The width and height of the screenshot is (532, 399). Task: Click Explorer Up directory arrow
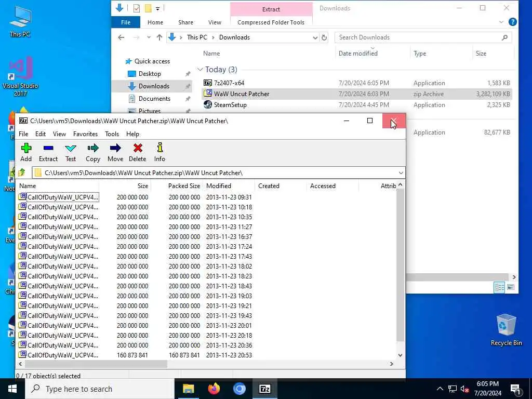tap(159, 37)
